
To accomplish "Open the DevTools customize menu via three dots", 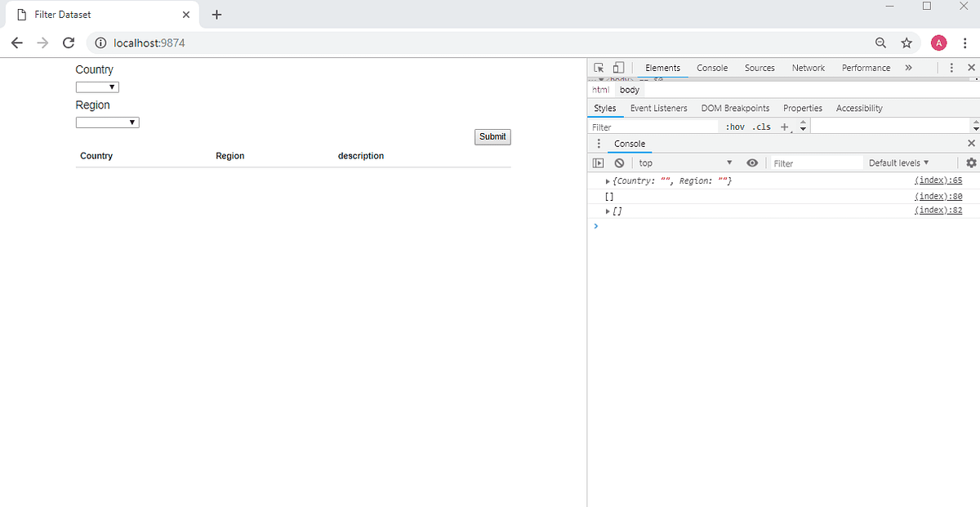I will [x=951, y=67].
